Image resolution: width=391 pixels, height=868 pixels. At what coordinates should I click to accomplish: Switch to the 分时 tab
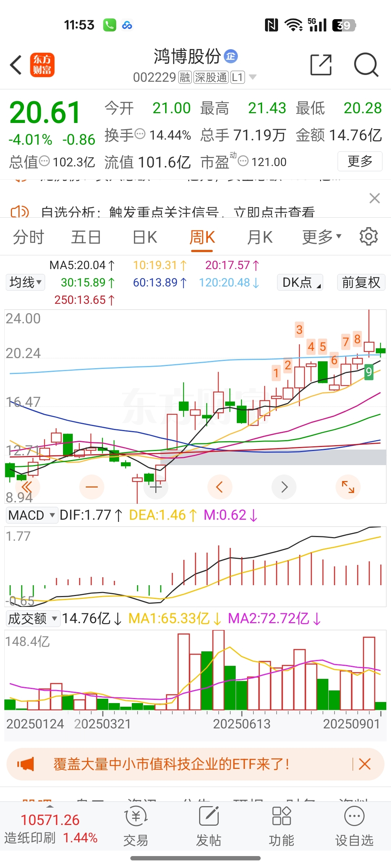coord(29,237)
